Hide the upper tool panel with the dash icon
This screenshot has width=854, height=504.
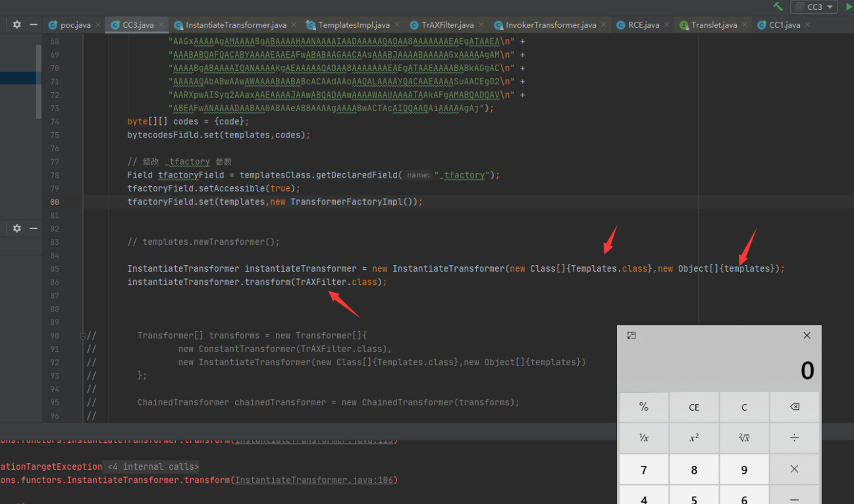[34, 24]
